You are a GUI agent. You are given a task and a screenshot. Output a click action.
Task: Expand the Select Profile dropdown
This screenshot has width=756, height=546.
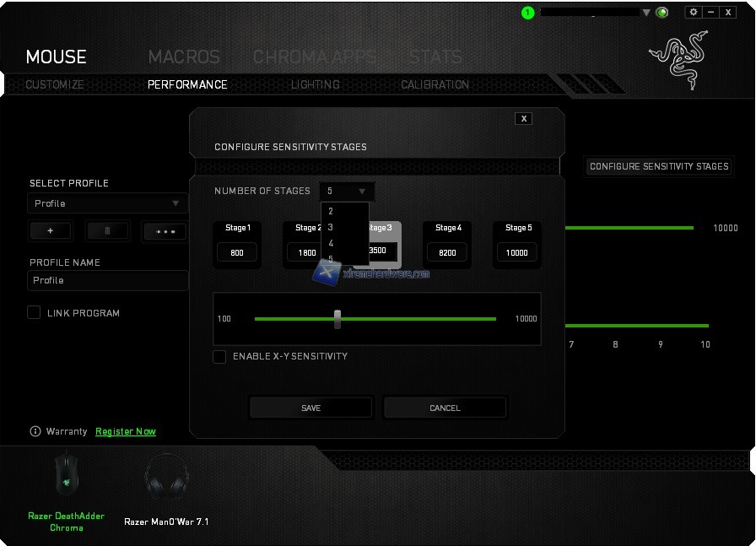(x=107, y=203)
